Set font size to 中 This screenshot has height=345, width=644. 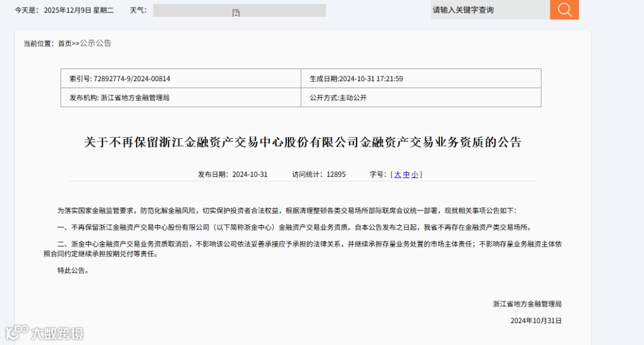pyautogui.click(x=406, y=175)
